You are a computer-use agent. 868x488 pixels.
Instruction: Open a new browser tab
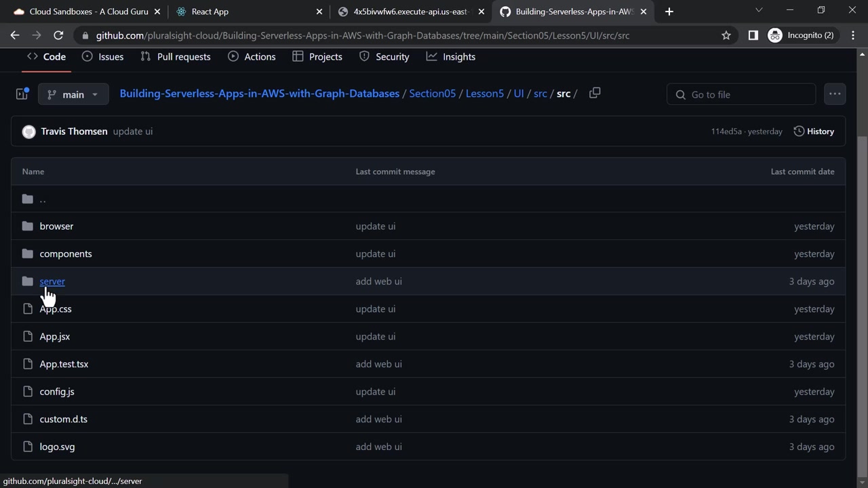(x=669, y=12)
